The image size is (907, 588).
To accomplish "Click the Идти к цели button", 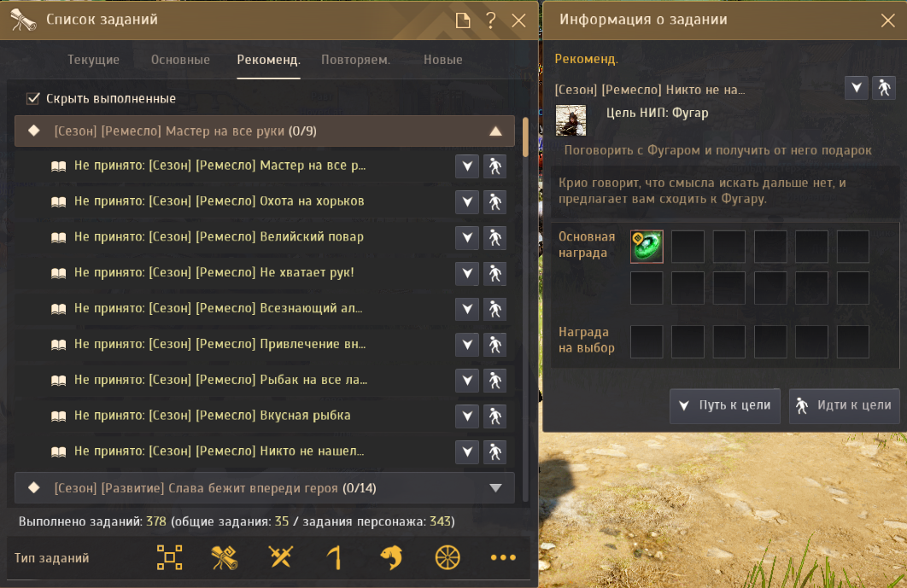I will click(x=845, y=406).
